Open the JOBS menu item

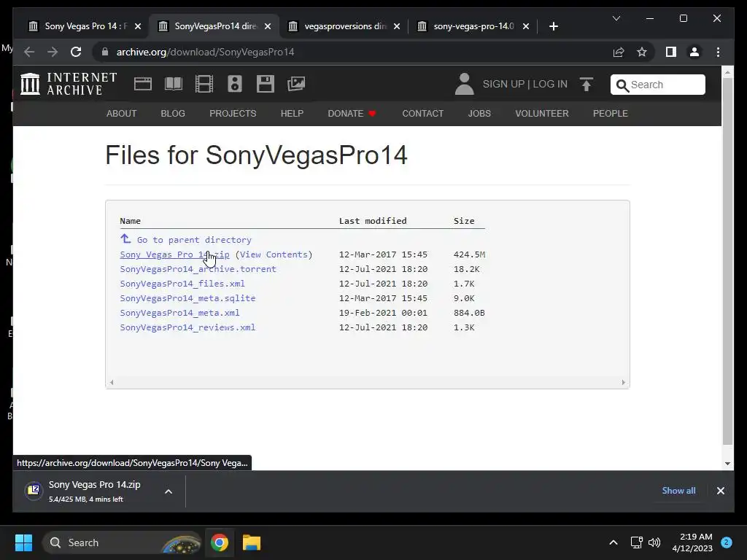479,113
